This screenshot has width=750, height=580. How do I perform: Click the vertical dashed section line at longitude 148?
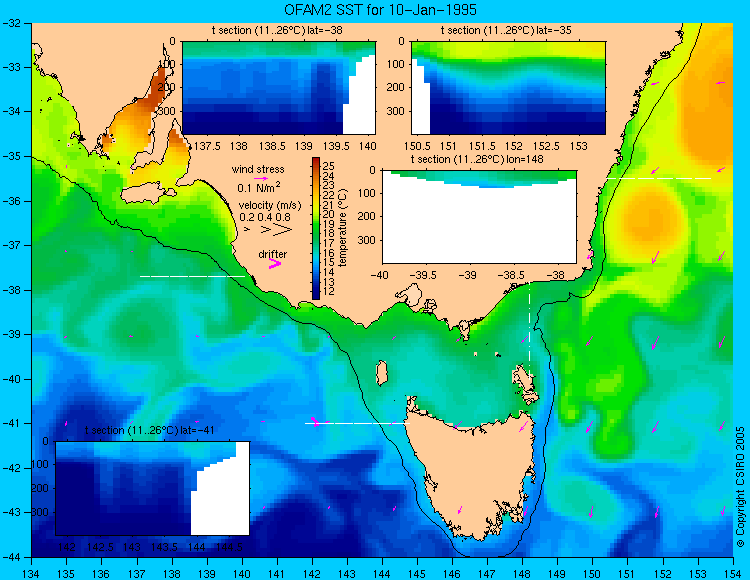coord(529,329)
